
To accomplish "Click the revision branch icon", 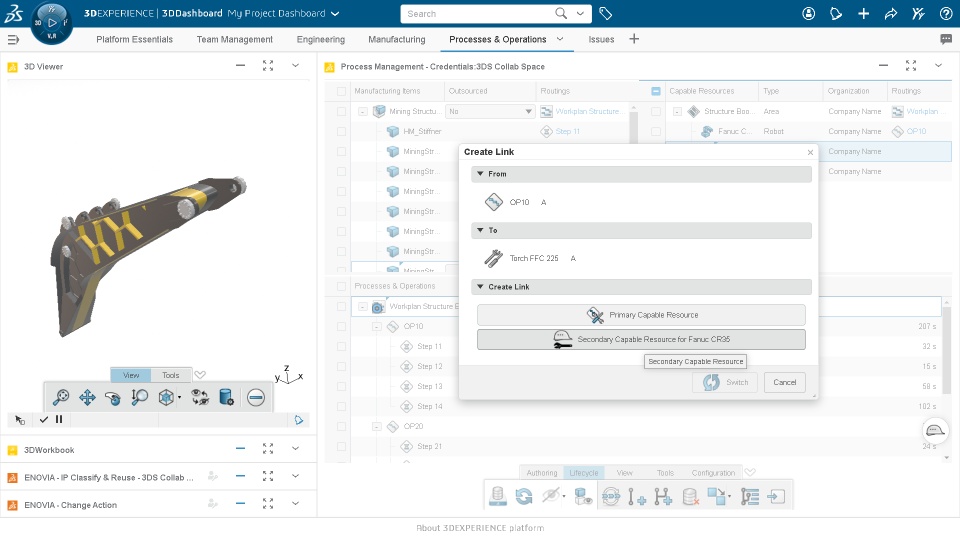I will click(663, 497).
